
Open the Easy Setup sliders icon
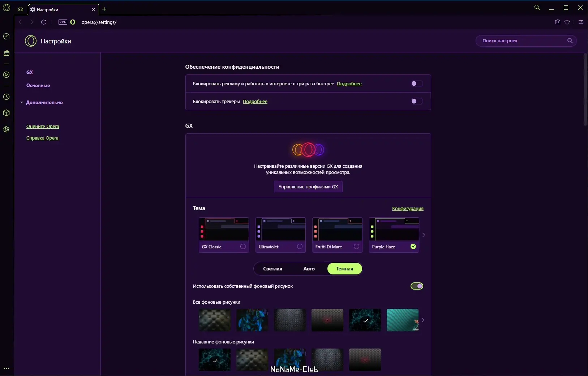tap(581, 22)
